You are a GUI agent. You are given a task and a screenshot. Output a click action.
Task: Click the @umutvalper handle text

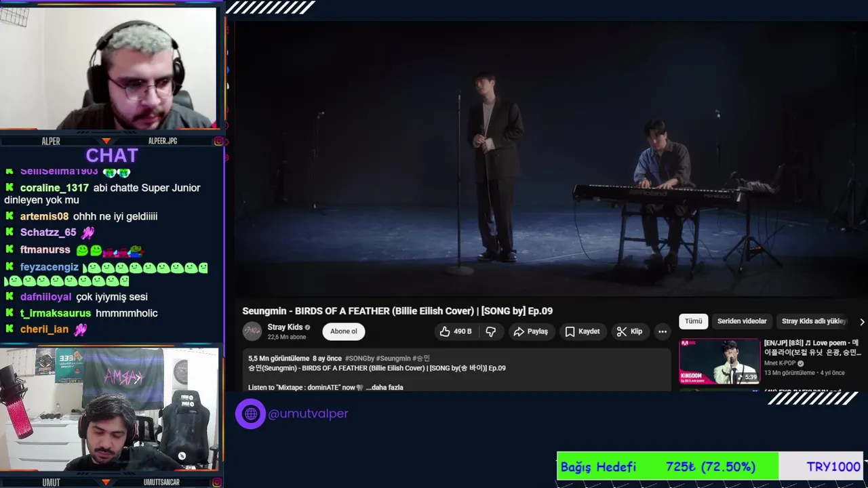(x=308, y=413)
